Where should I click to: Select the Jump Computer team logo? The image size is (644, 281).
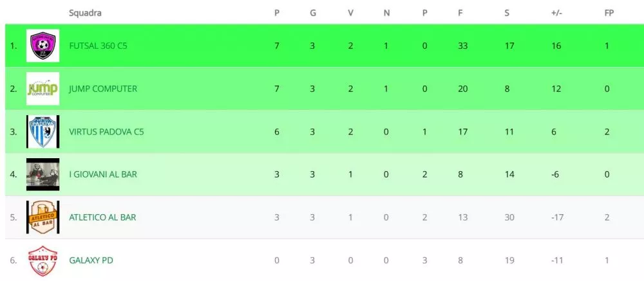[43, 89]
